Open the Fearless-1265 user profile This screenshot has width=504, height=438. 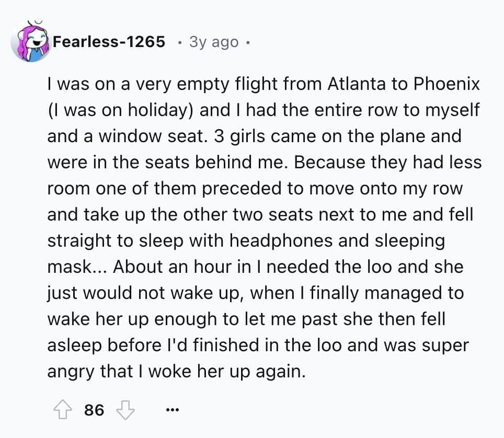pos(108,42)
